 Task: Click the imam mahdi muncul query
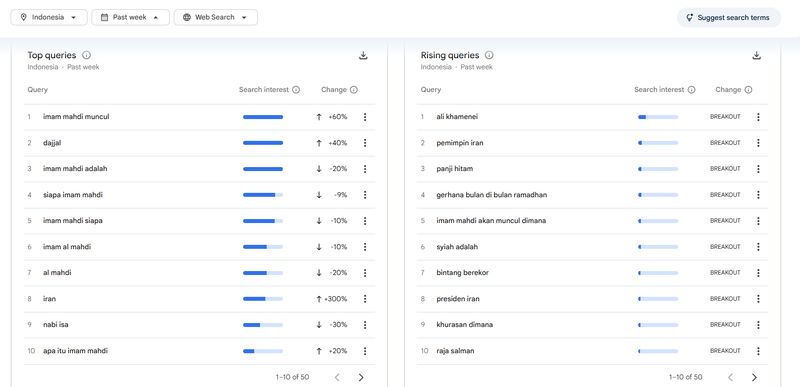(76, 117)
